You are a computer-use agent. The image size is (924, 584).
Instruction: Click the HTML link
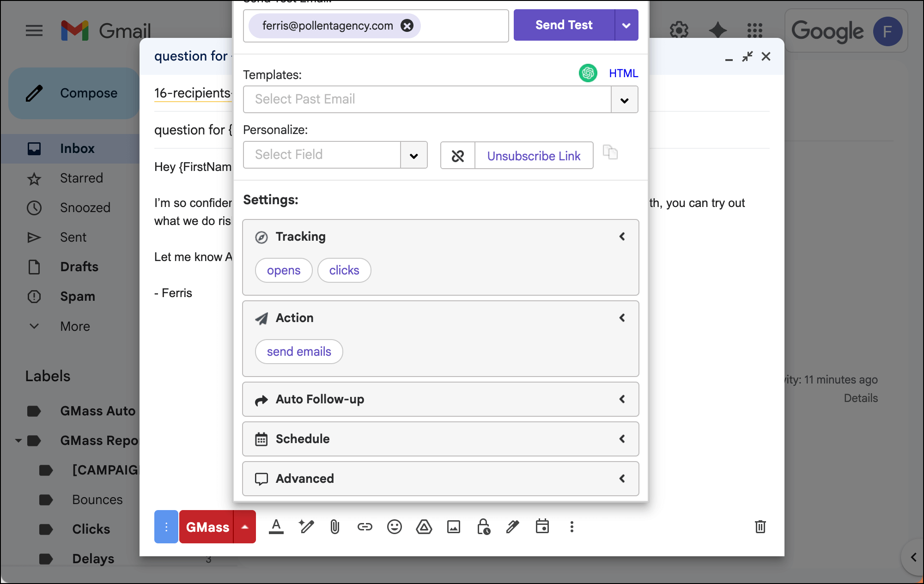(623, 73)
